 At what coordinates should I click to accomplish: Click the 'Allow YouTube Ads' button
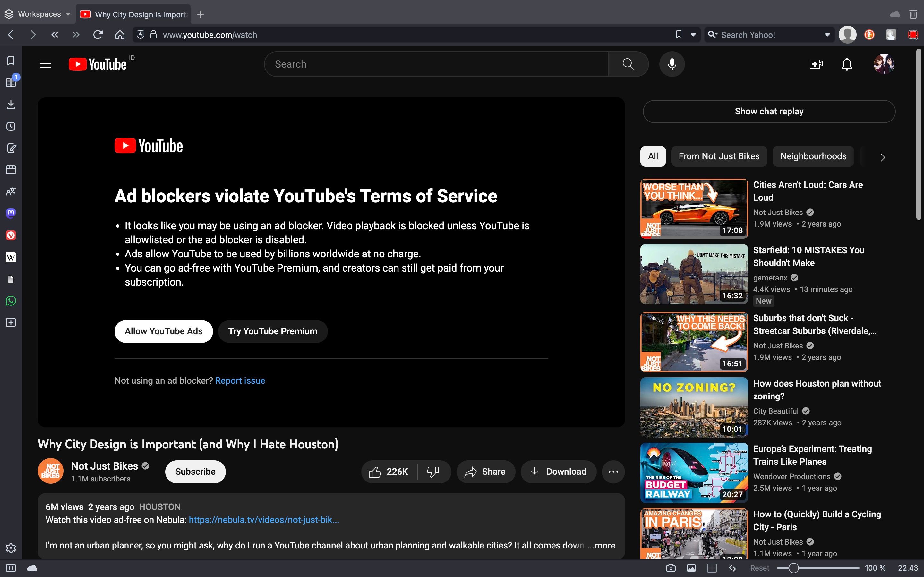[x=164, y=331]
